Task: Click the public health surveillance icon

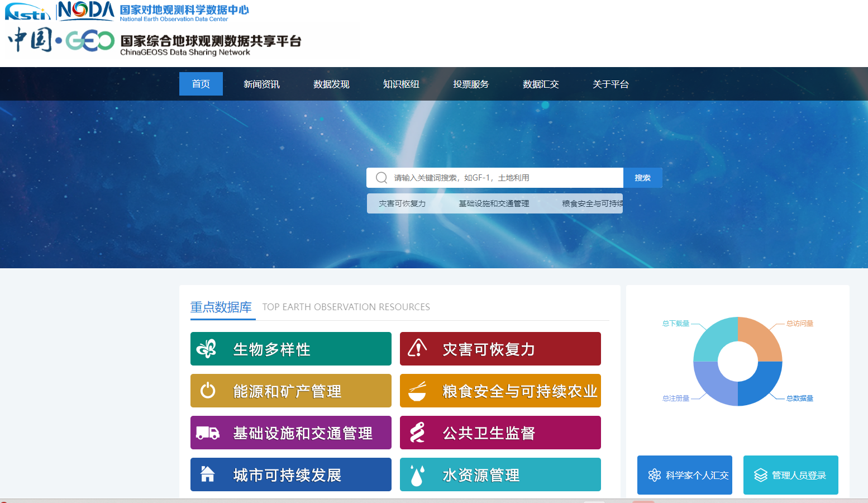Action: pos(417,433)
